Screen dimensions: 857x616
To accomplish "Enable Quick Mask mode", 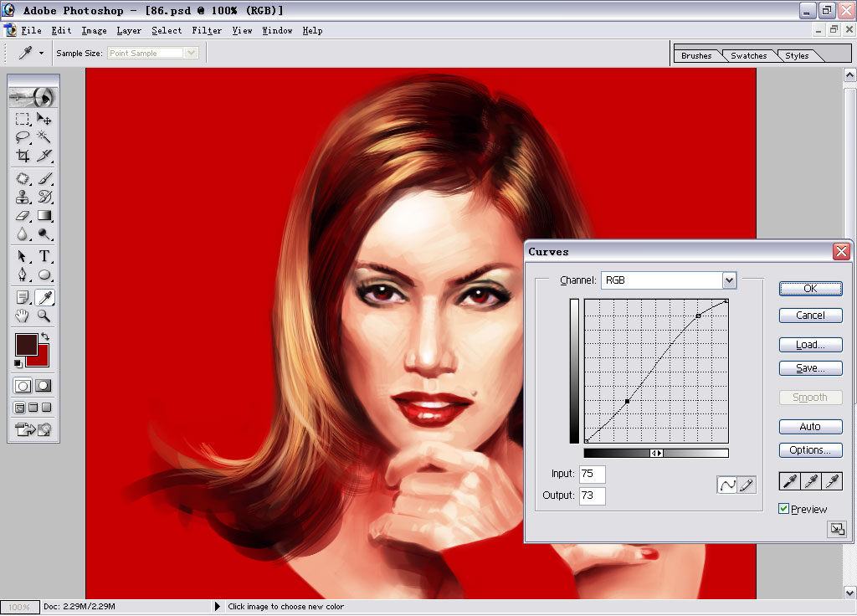I will (44, 386).
